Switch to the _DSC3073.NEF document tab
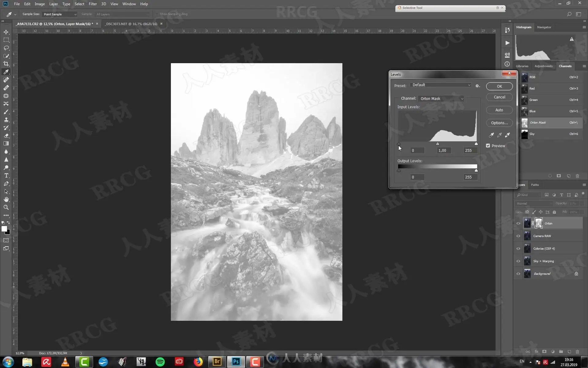The height and width of the screenshot is (368, 588). click(131, 24)
